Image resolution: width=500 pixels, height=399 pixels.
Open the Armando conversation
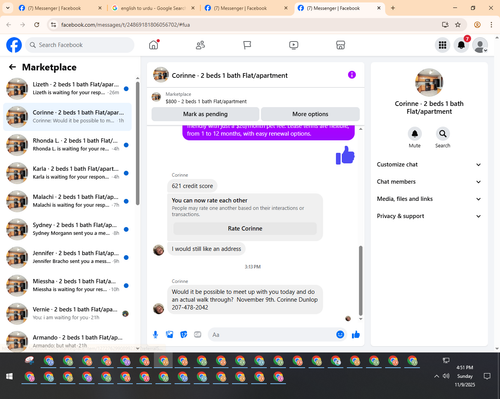tap(68, 341)
